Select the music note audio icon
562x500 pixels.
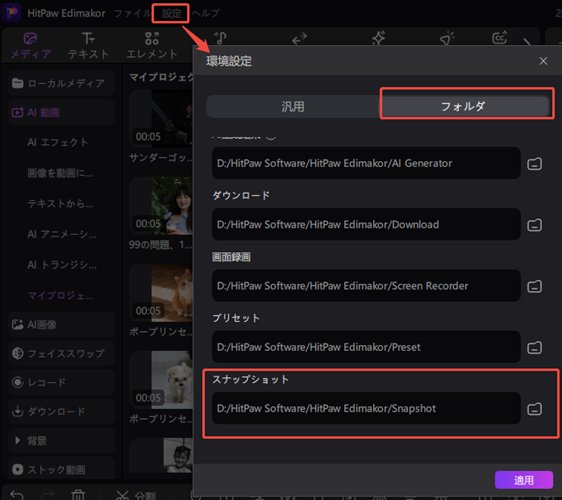tap(220, 38)
